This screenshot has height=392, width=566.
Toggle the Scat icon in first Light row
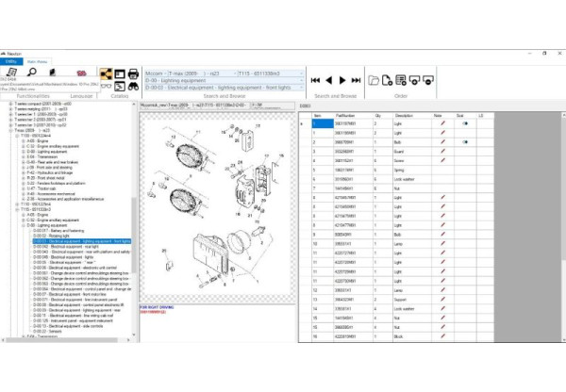463,122
